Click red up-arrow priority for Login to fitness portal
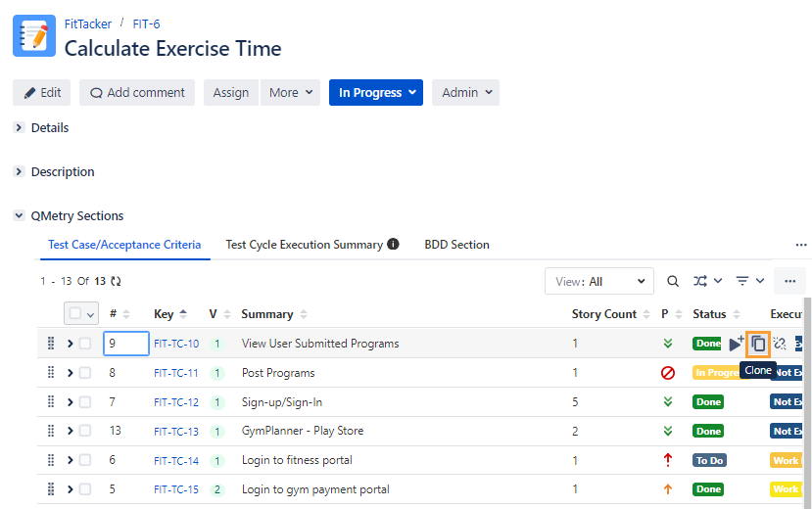This screenshot has width=812, height=509. 668,460
